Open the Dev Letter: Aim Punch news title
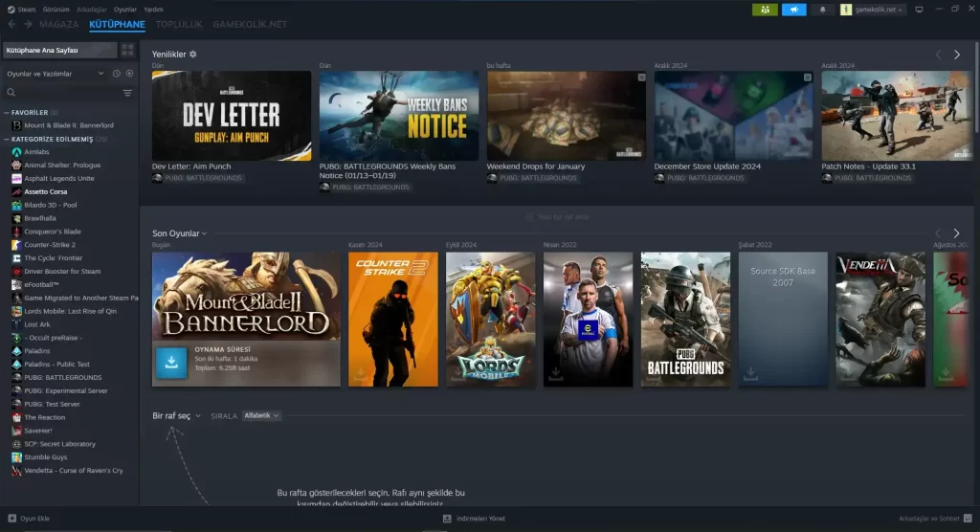Image resolution: width=980 pixels, height=532 pixels. pos(191,166)
